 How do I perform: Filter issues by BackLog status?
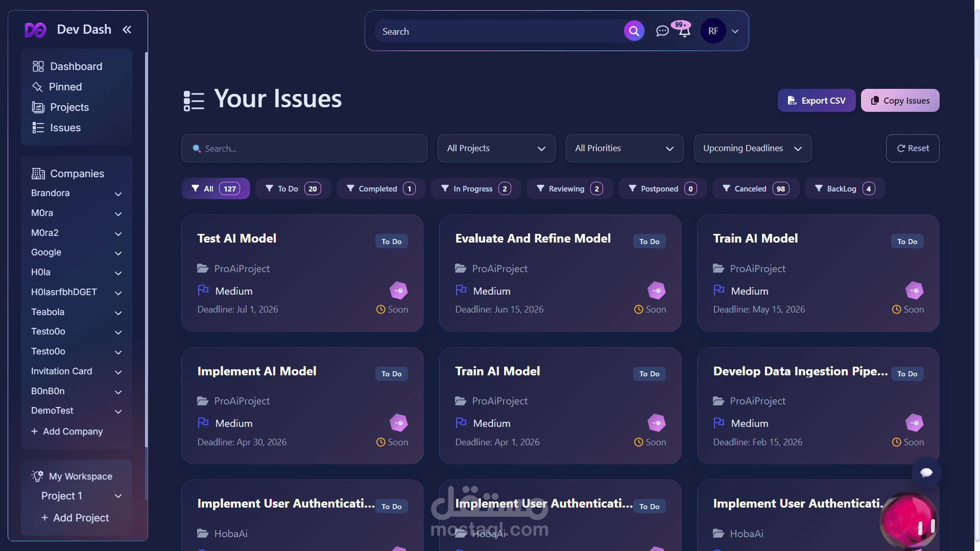point(845,188)
